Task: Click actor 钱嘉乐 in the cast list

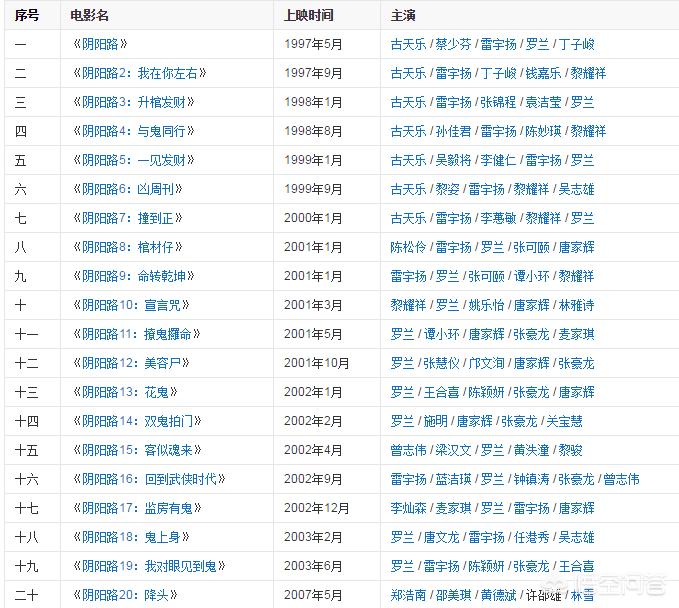Action: (543, 73)
